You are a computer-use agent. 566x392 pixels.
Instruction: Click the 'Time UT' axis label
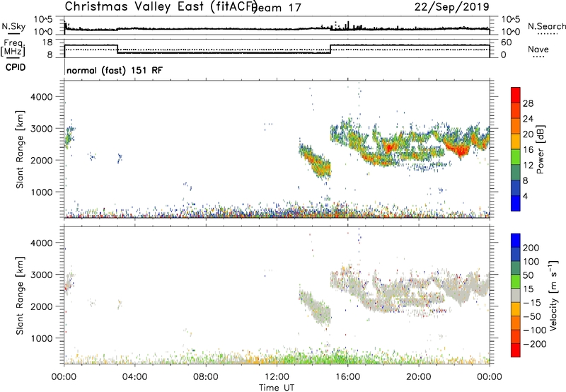[277, 387]
